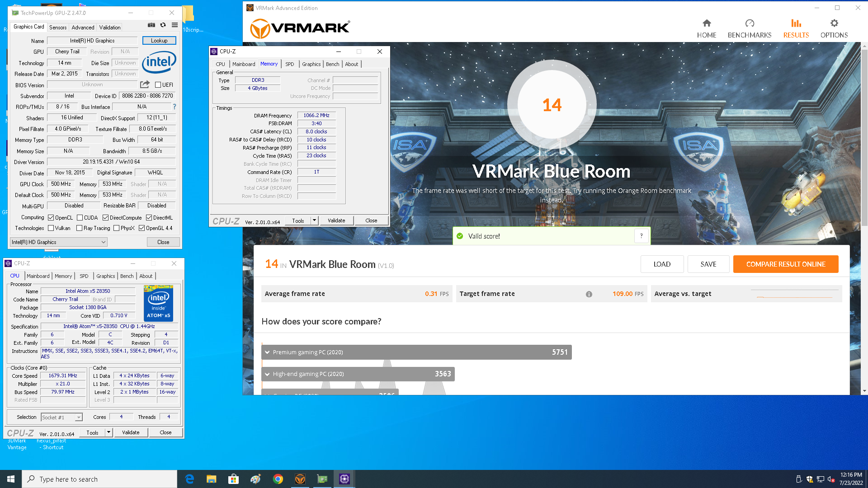The width and height of the screenshot is (868, 488).
Task: Click the VRMark logo
Action: 300,28
